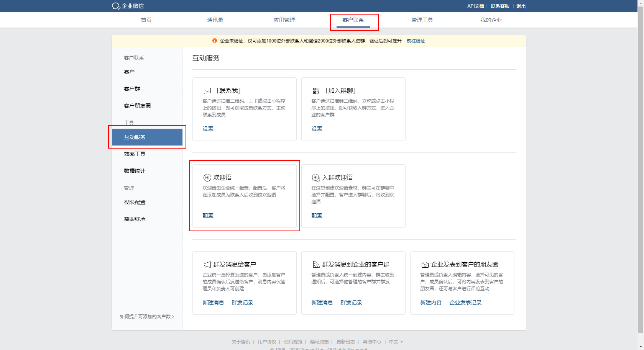Click the 群发消息给客户 card title
Viewport: 644px width, 350px height.
pyautogui.click(x=235, y=265)
